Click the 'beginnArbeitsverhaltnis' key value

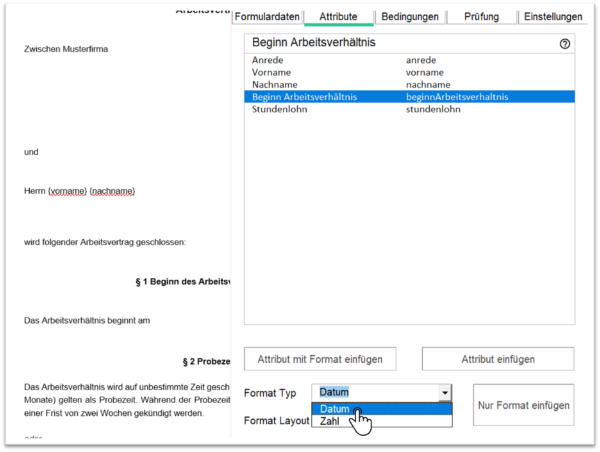click(457, 97)
